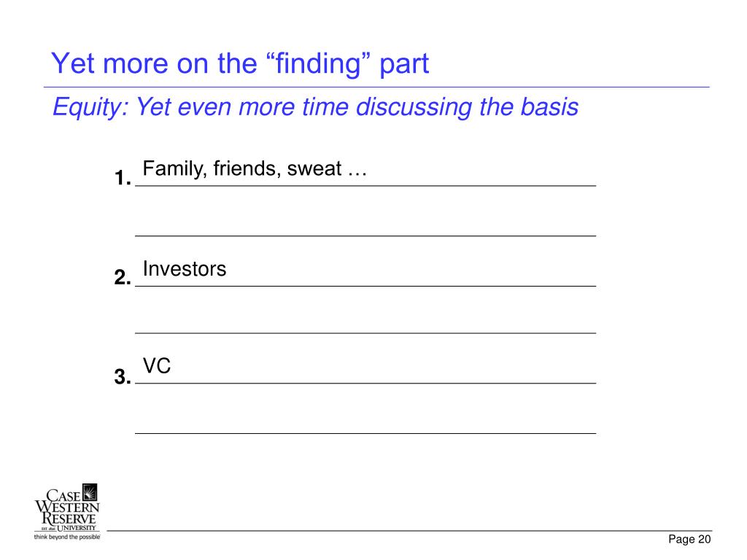Click the 'Page 20' footer label
747x560 pixels.
point(689,539)
